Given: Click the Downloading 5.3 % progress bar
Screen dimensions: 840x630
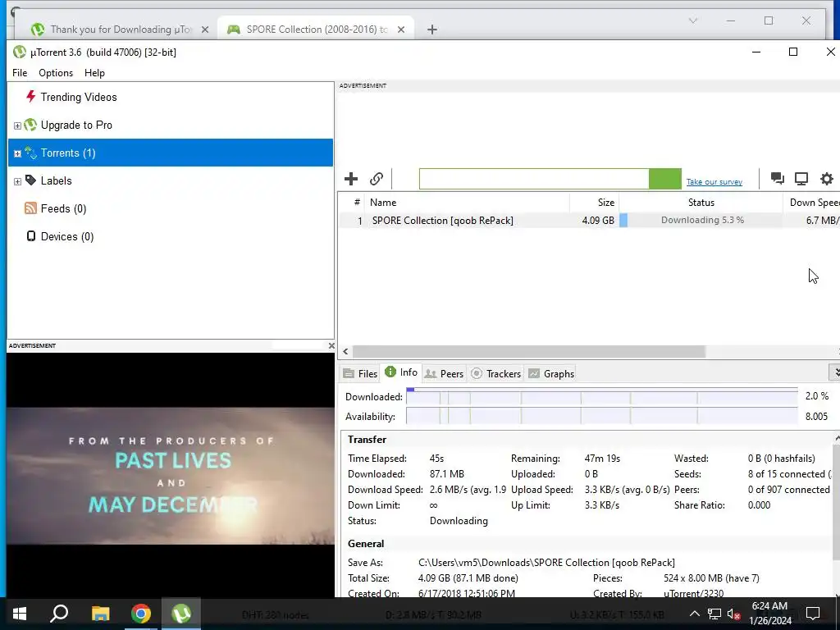Looking at the screenshot, I should click(x=701, y=220).
